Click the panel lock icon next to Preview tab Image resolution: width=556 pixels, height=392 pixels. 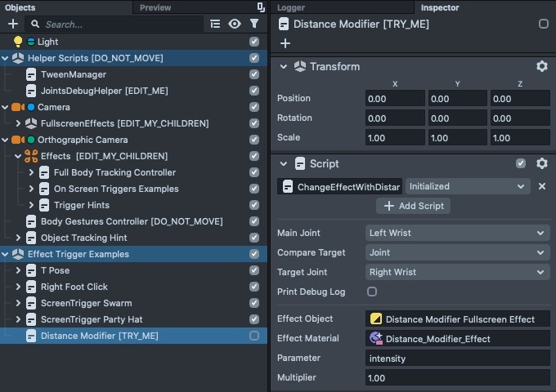click(x=261, y=7)
